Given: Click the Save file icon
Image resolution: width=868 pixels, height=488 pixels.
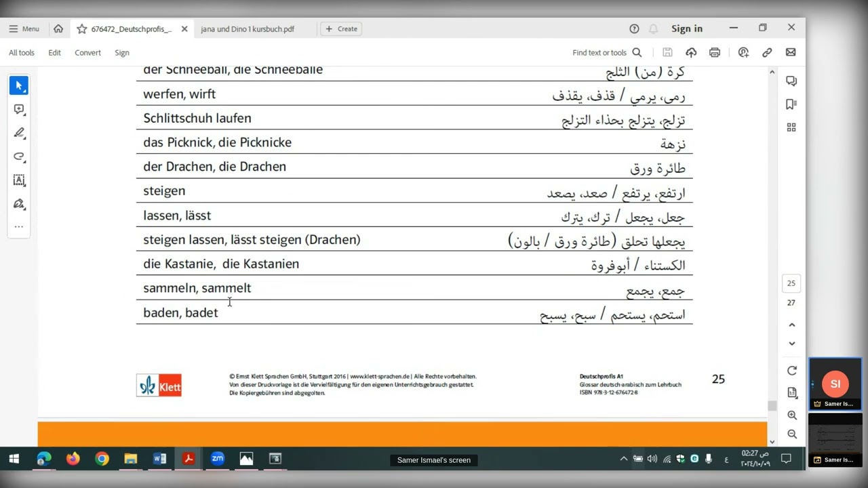Looking at the screenshot, I should point(667,53).
